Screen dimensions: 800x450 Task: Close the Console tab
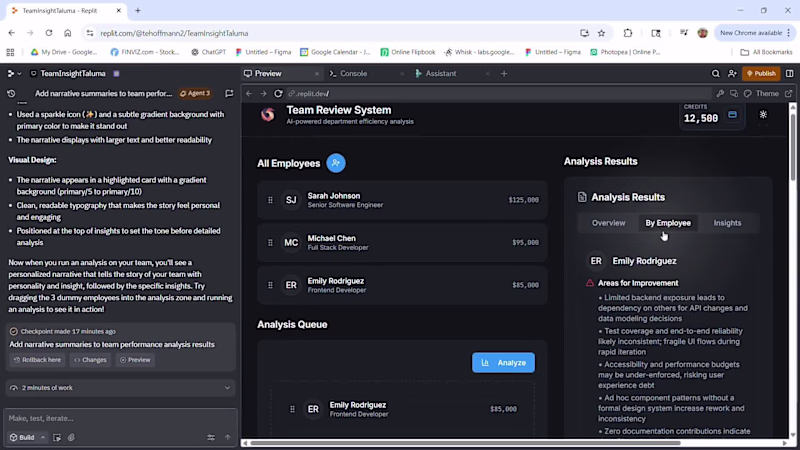[402, 74]
